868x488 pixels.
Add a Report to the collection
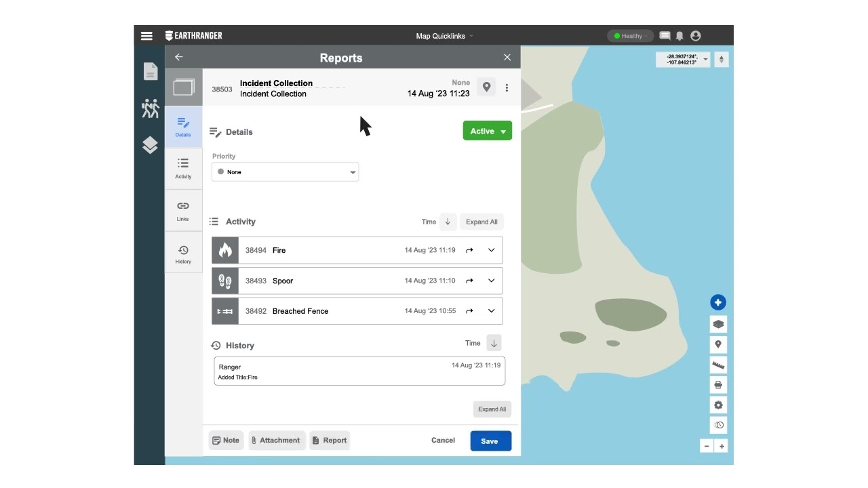pyautogui.click(x=330, y=441)
